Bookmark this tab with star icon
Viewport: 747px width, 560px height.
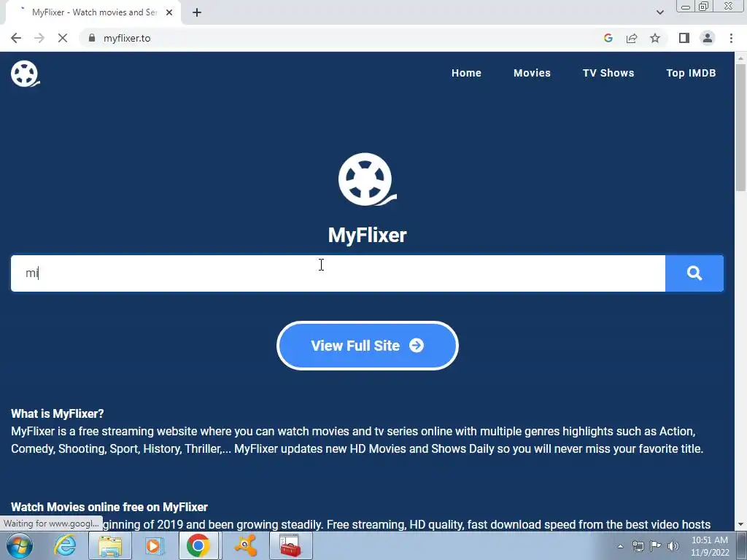pos(655,38)
